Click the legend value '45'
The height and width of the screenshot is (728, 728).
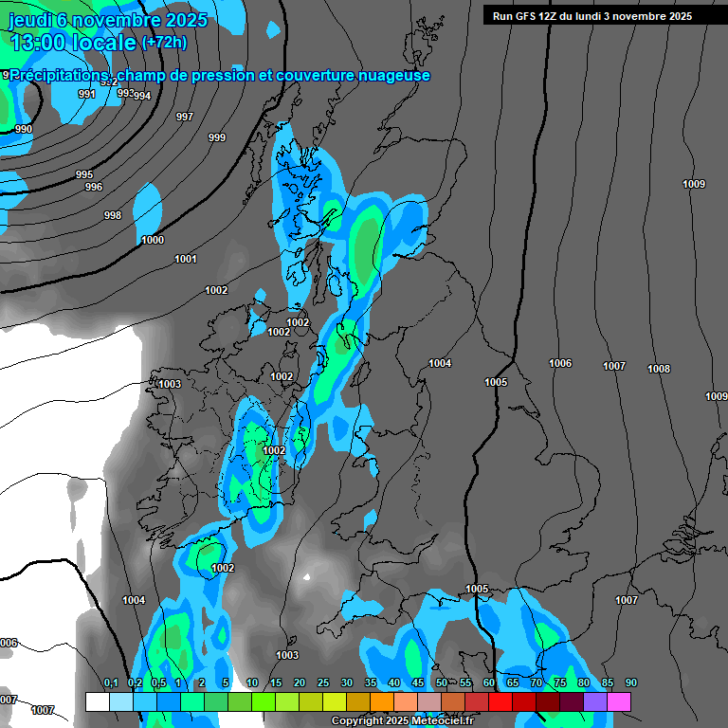tap(418, 682)
